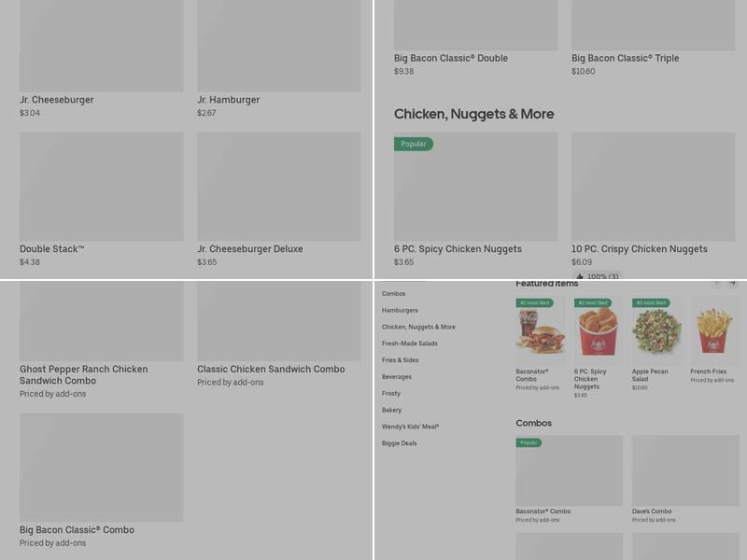Open the Big Bacon Classic Triple item name
747x560 pixels.
(625, 58)
